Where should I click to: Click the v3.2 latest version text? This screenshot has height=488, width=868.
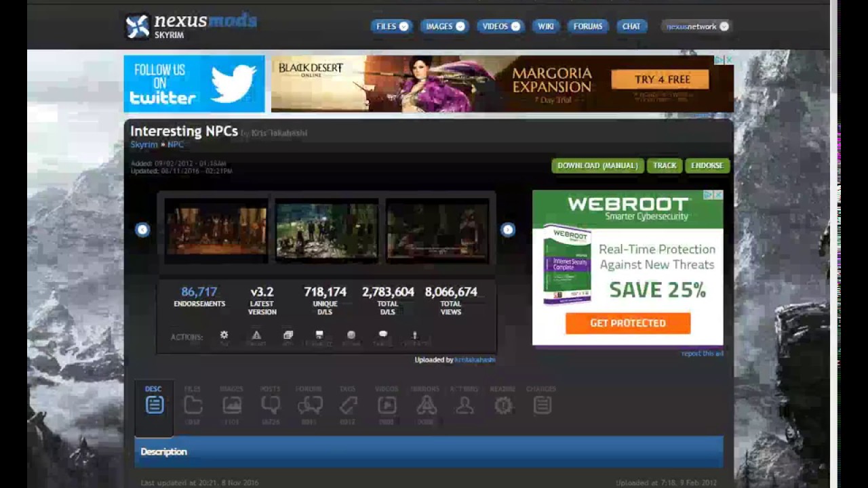pyautogui.click(x=262, y=291)
